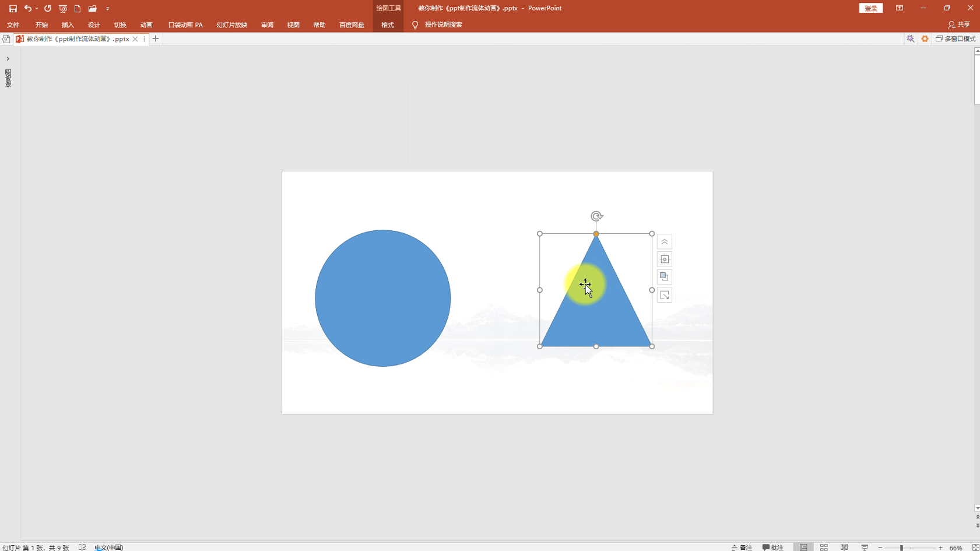Go to next slide double-arrow
980x551 pixels.
pos(977,525)
